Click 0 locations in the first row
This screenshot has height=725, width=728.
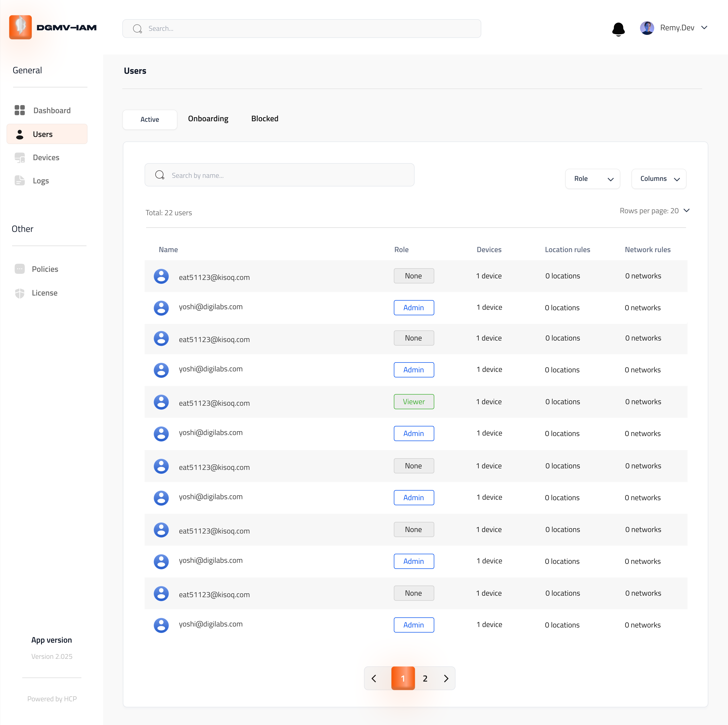click(563, 276)
